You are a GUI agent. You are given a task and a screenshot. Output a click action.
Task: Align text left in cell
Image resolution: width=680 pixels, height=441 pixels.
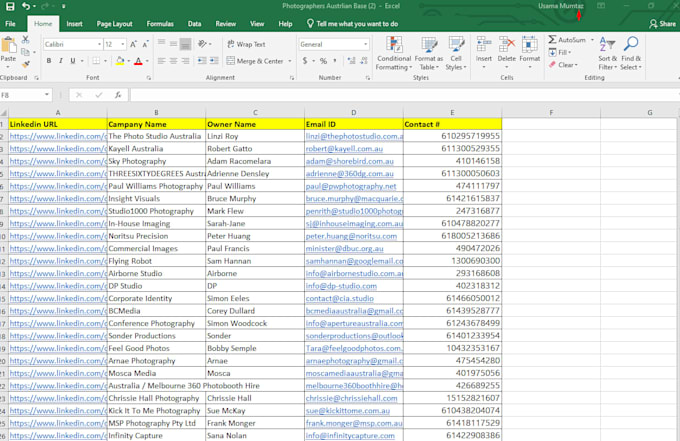pyautogui.click(x=161, y=61)
